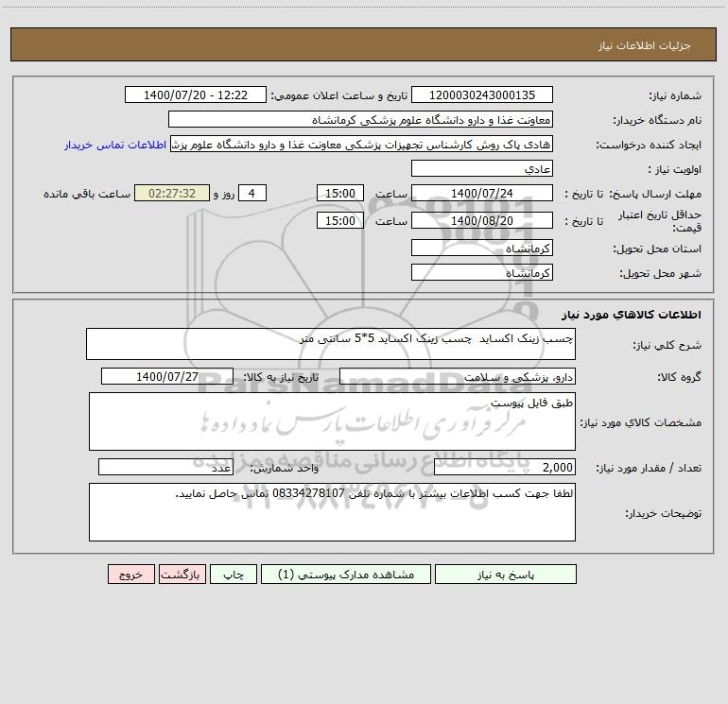Click the 'گروه کالا:' label

point(679,377)
